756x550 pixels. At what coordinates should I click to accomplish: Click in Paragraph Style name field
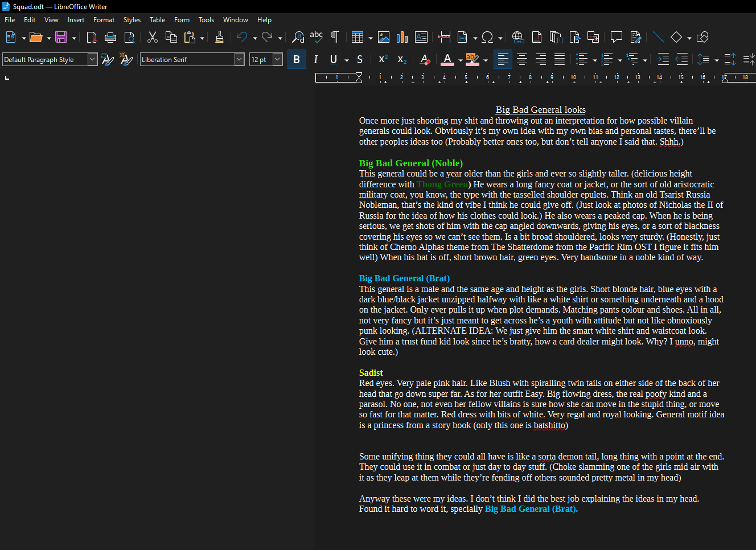pos(45,59)
